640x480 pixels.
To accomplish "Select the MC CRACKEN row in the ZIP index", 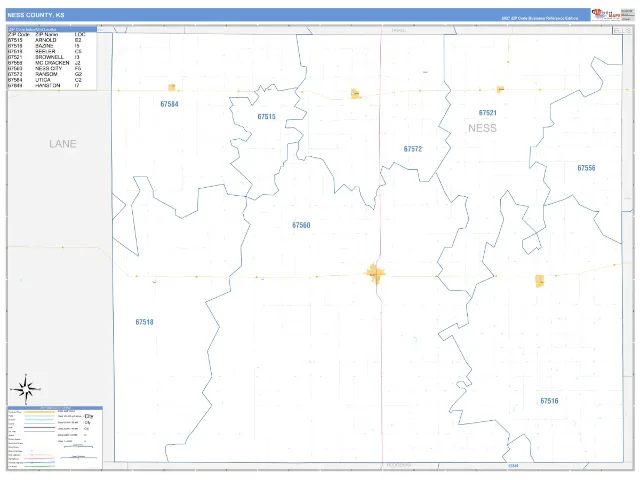I will [45, 63].
